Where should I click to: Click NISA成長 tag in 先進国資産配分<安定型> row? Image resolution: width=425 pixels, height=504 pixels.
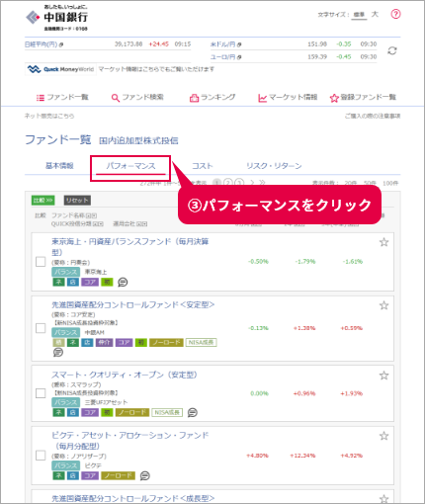[201, 343]
